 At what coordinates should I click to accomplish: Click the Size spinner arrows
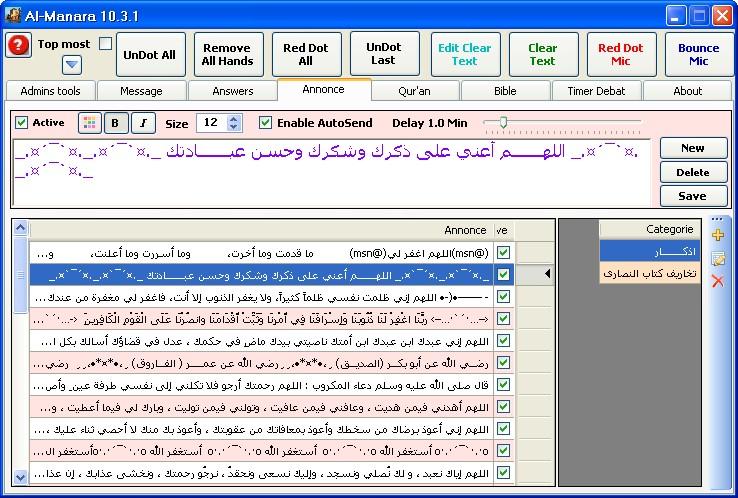pos(234,123)
